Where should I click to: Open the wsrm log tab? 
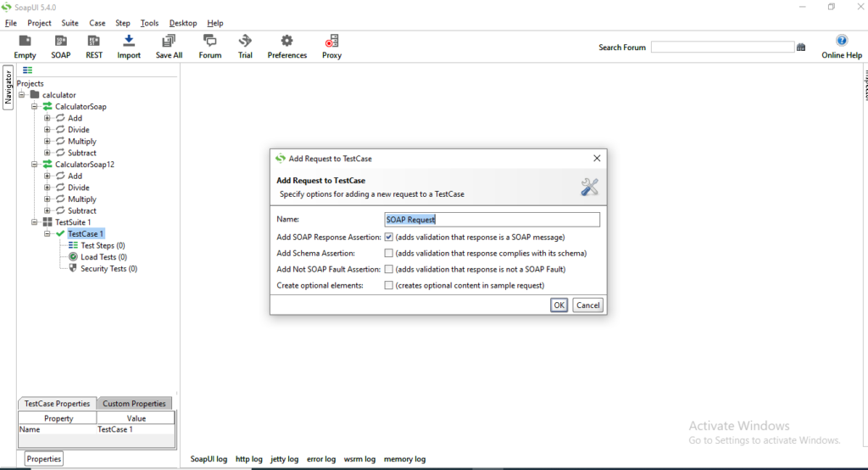(x=359, y=459)
